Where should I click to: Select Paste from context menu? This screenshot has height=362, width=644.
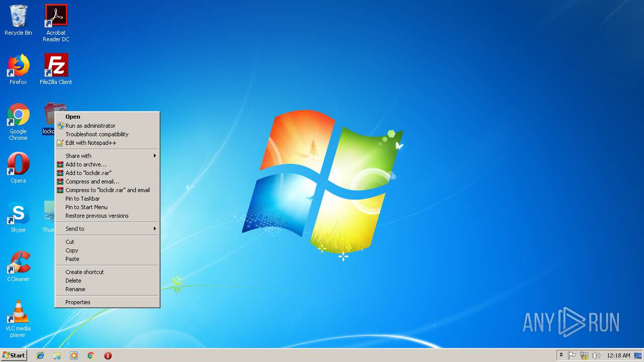[x=107, y=259]
